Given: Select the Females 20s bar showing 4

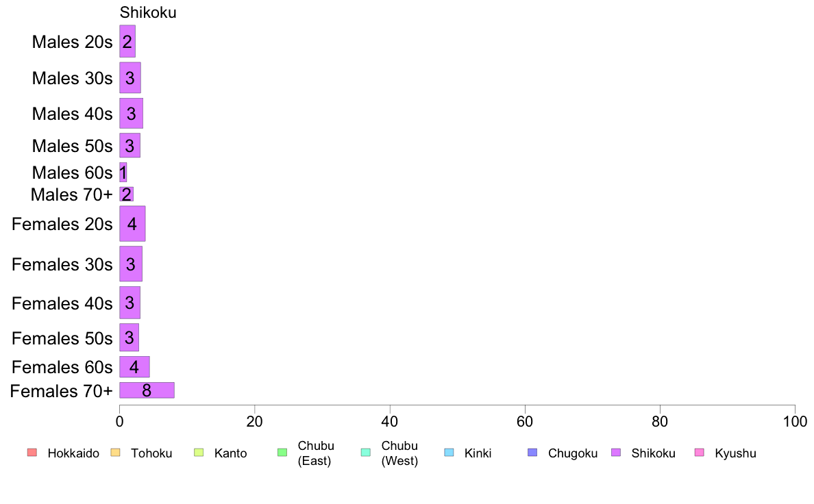Looking at the screenshot, I should tap(132, 224).
